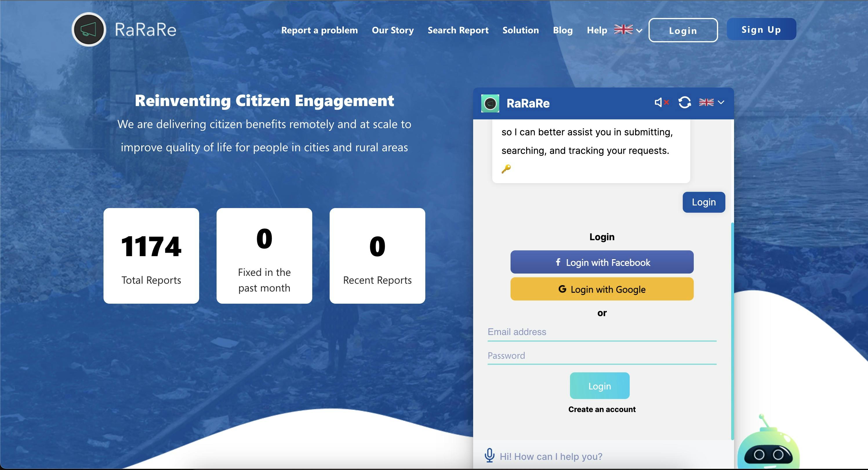
Task: Open the Solution menu item
Action: click(x=521, y=30)
